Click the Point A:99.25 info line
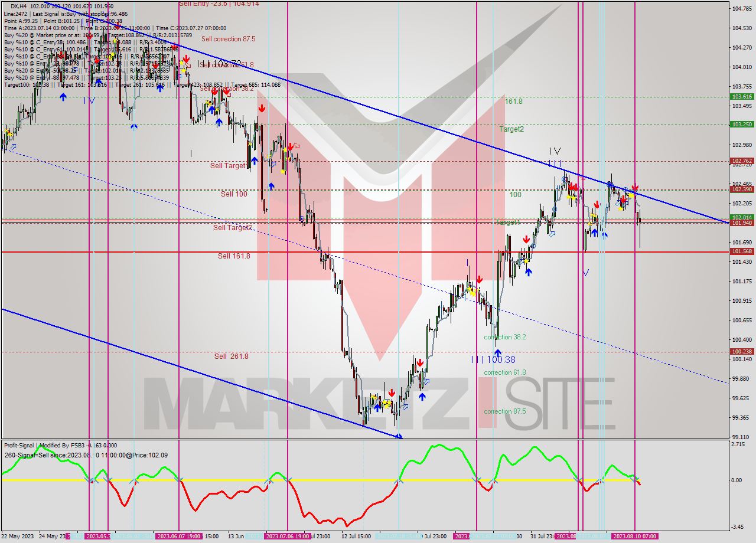Screen dimensions: 756x543 [x=63, y=21]
